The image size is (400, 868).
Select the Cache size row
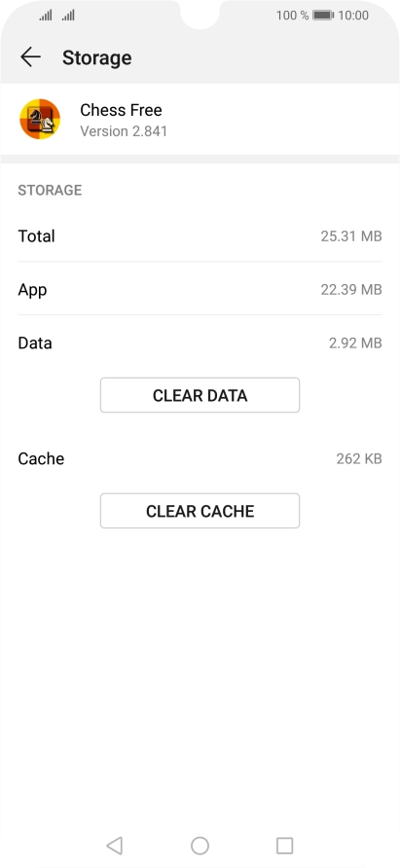[x=200, y=458]
